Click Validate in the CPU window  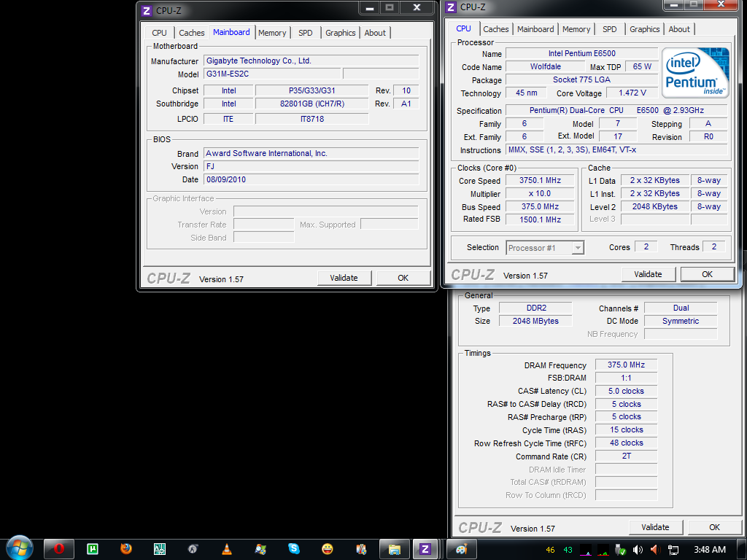click(x=648, y=274)
